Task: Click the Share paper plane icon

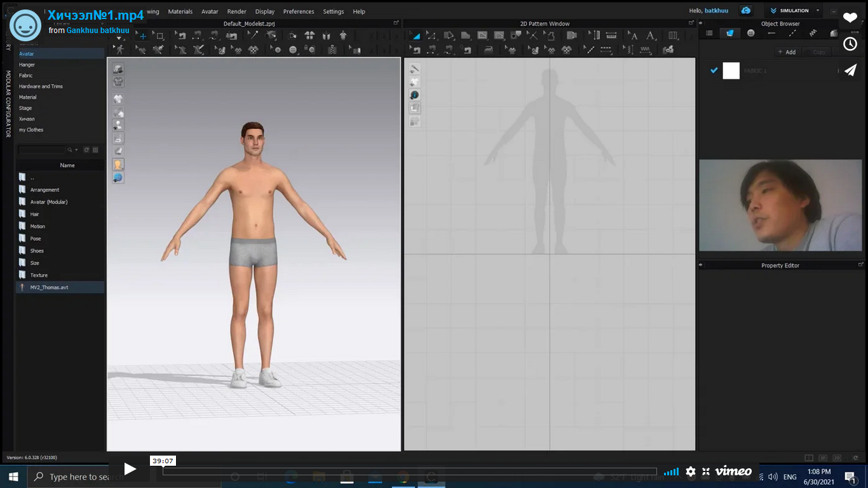Action: tap(850, 71)
